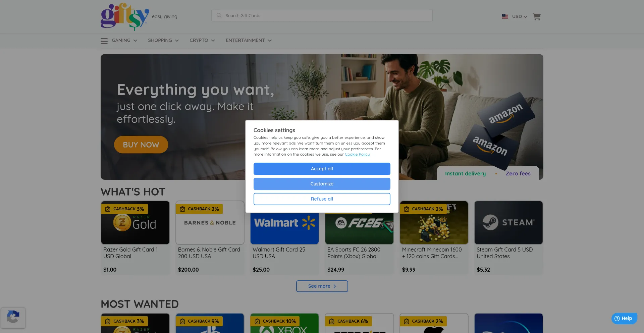Expand the ENTERTAINMENT menu
The width and height of the screenshot is (644, 333).
[x=249, y=40]
